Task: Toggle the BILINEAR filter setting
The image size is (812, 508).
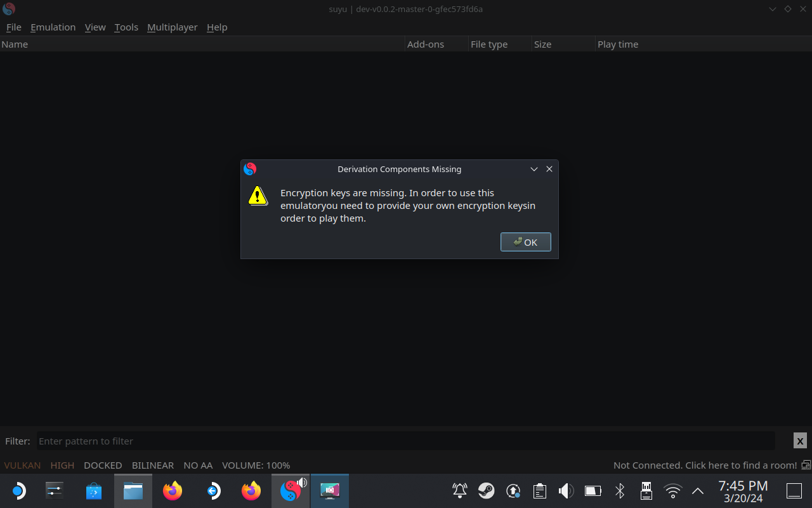Action: click(x=153, y=465)
